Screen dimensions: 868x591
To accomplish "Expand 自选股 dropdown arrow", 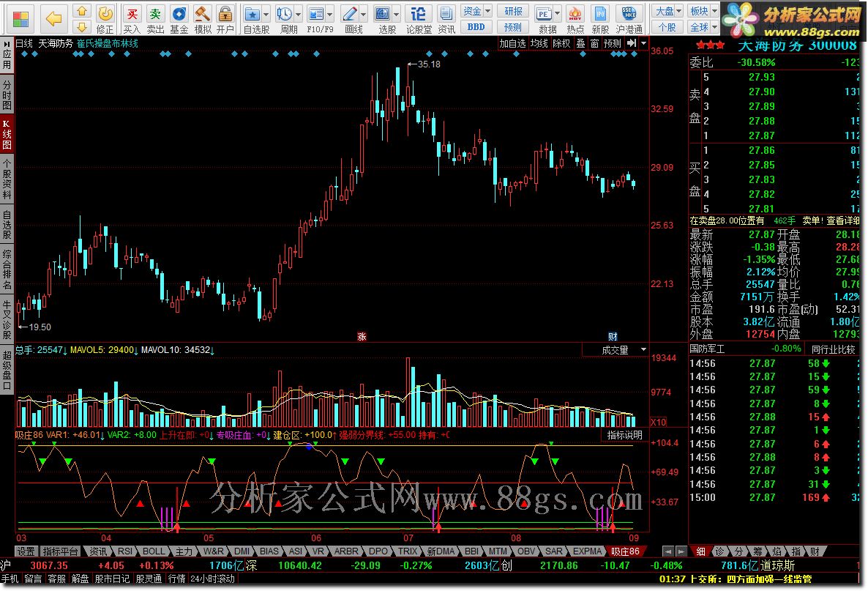I will (266, 14).
